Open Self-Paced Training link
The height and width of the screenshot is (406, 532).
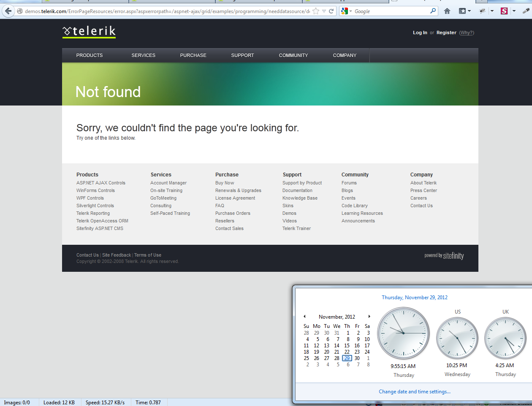coord(170,213)
